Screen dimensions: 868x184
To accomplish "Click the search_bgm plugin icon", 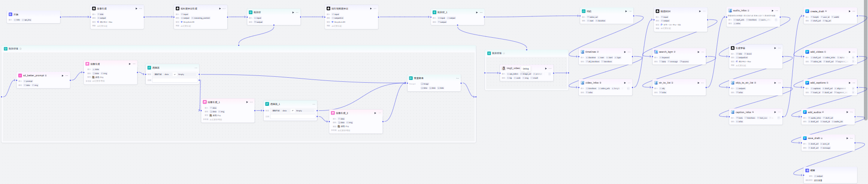I will coord(656,52).
